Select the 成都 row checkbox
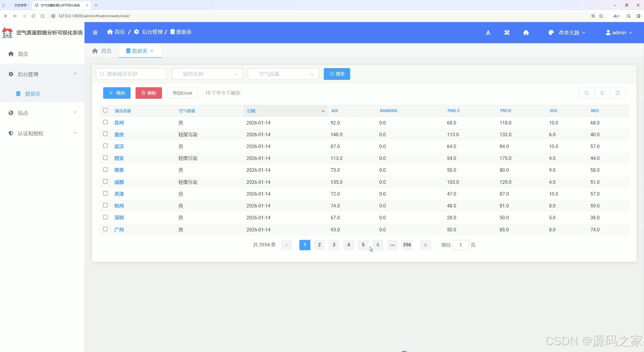The width and height of the screenshot is (644, 352). point(105,182)
